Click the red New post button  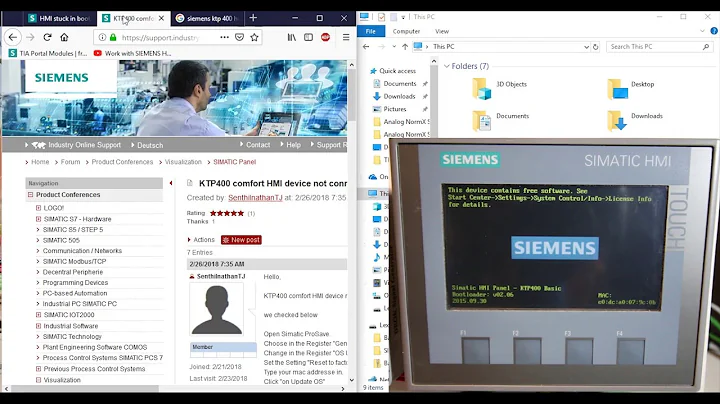pyautogui.click(x=241, y=240)
